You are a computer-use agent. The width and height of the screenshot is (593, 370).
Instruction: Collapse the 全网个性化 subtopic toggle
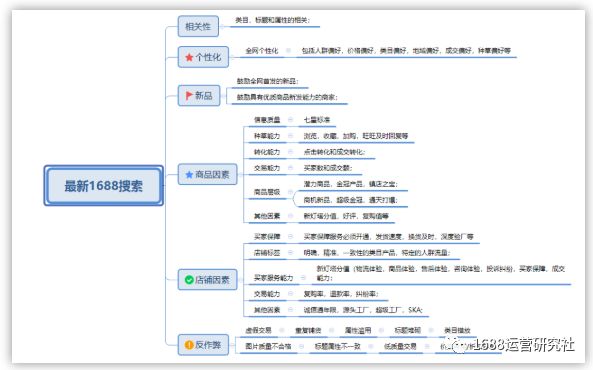pyautogui.click(x=289, y=50)
